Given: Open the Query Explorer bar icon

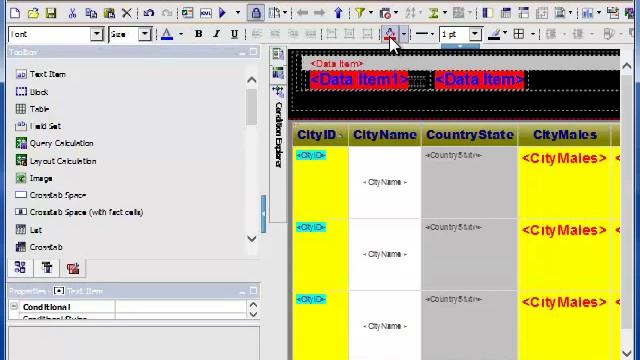Looking at the screenshot, I should 278,73.
